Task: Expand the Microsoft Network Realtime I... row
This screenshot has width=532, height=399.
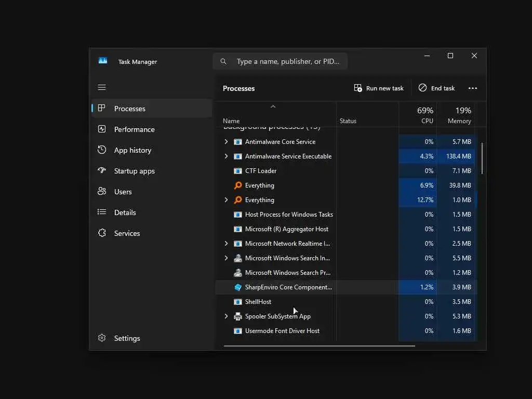Action: click(227, 244)
